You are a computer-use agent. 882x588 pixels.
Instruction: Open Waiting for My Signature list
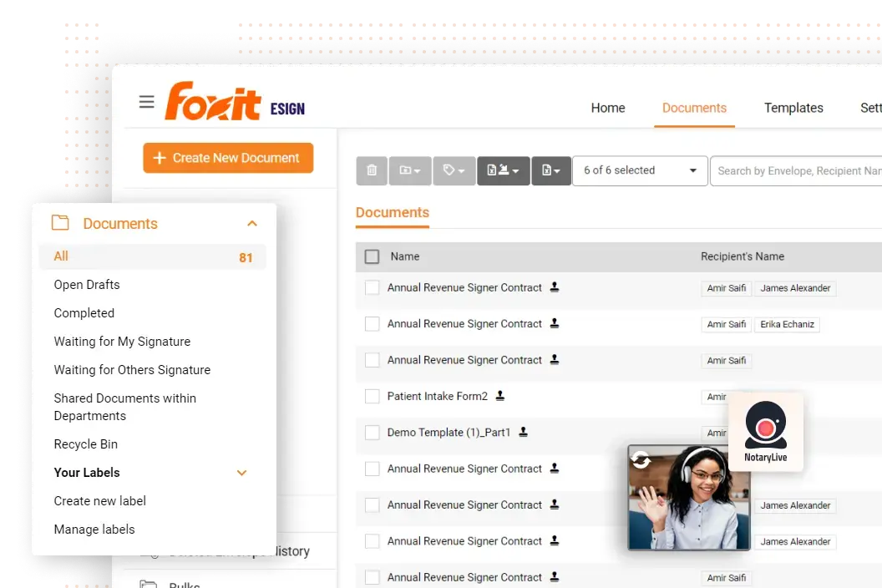pos(122,342)
